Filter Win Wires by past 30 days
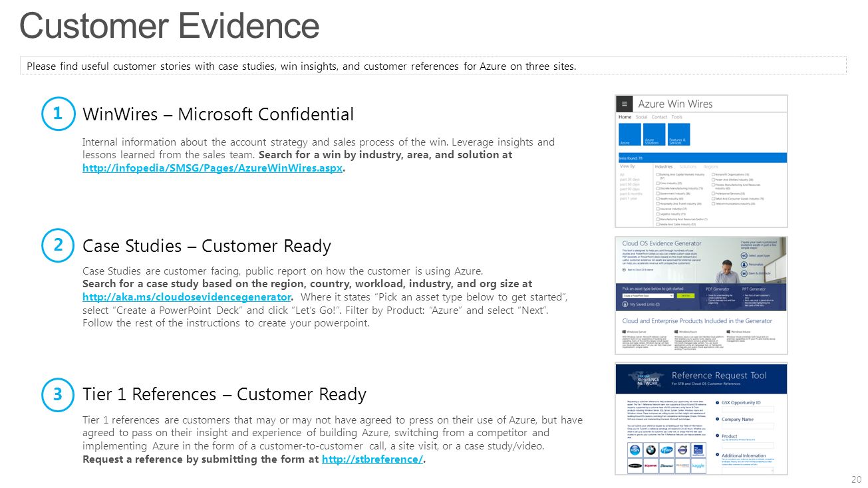The height and width of the screenshot is (488, 868). 629,180
